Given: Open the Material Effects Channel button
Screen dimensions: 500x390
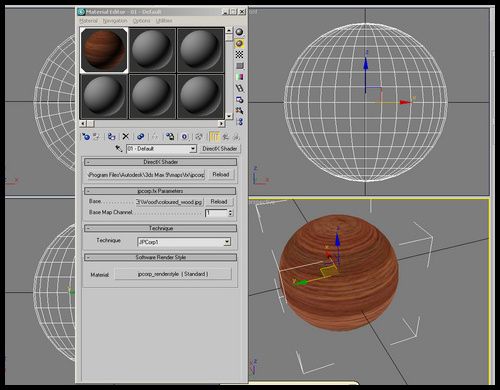Looking at the screenshot, I should point(184,136).
